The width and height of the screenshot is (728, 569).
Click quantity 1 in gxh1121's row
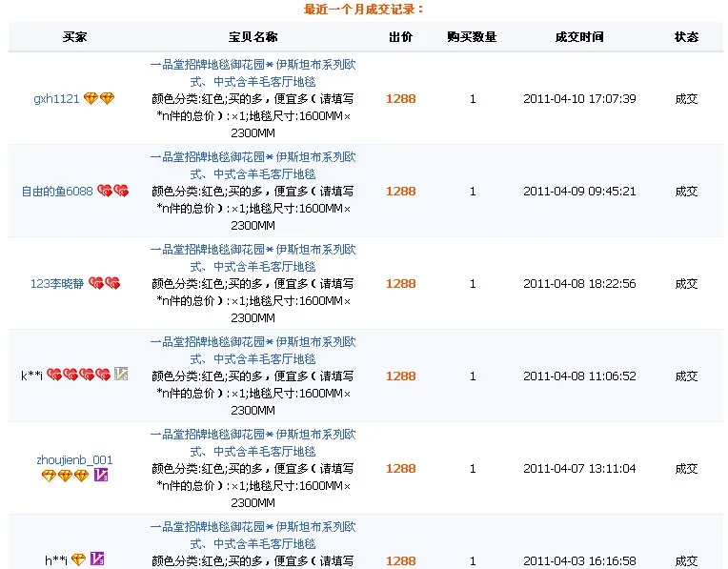473,98
